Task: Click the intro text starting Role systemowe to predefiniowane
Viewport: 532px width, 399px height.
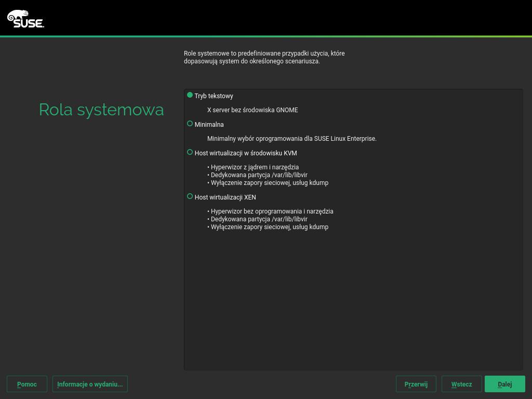Action: (264, 57)
